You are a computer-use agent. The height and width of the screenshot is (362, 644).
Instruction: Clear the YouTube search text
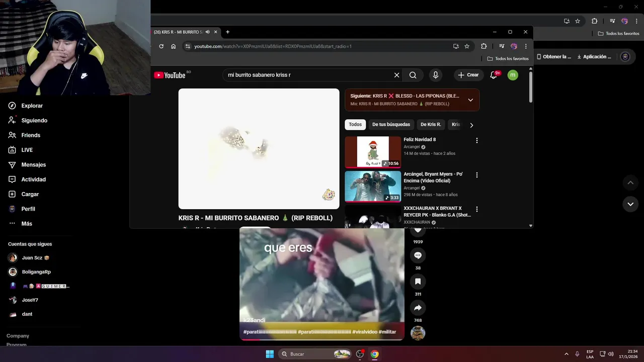coord(396,75)
